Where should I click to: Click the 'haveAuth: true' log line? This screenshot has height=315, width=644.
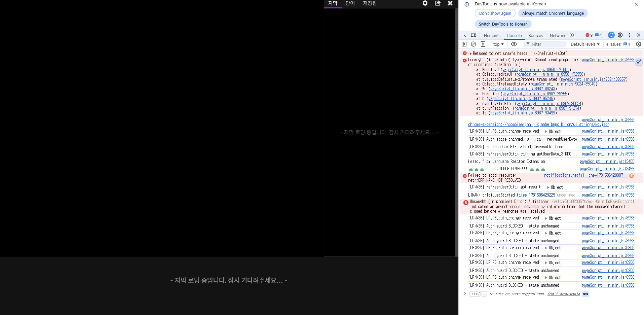pyautogui.click(x=516, y=146)
